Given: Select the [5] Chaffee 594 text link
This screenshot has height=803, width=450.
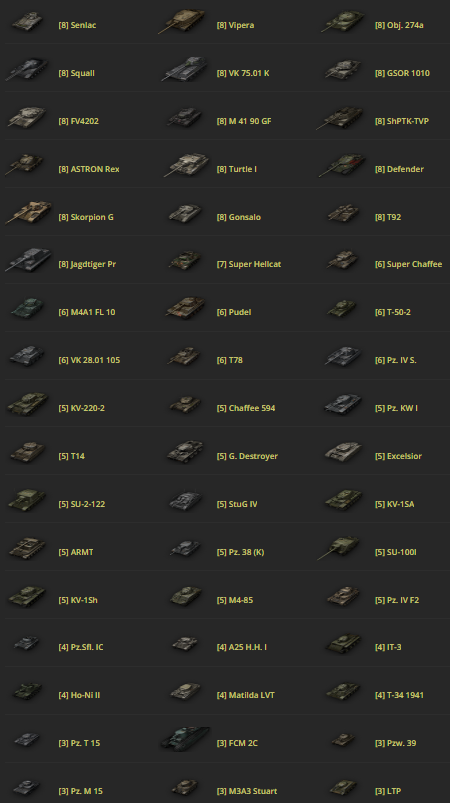Looking at the screenshot, I should (246, 408).
